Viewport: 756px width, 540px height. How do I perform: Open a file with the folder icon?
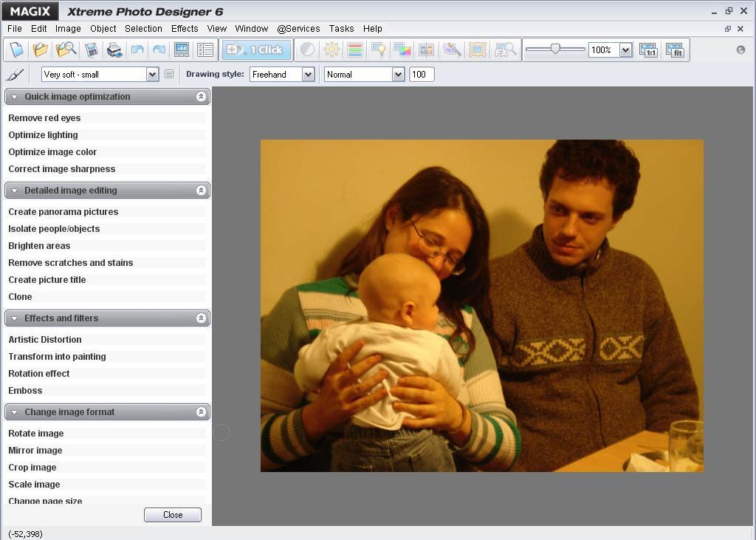tap(41, 49)
